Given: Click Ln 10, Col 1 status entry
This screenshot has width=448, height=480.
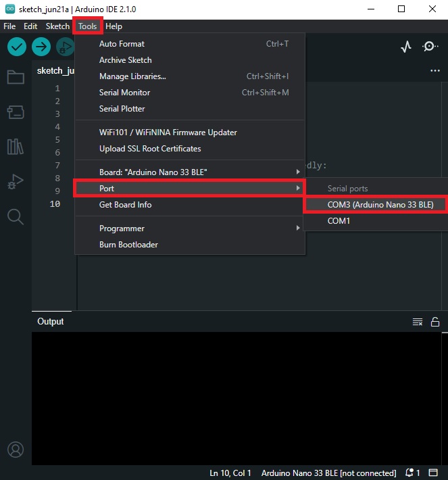Looking at the screenshot, I should [230, 473].
